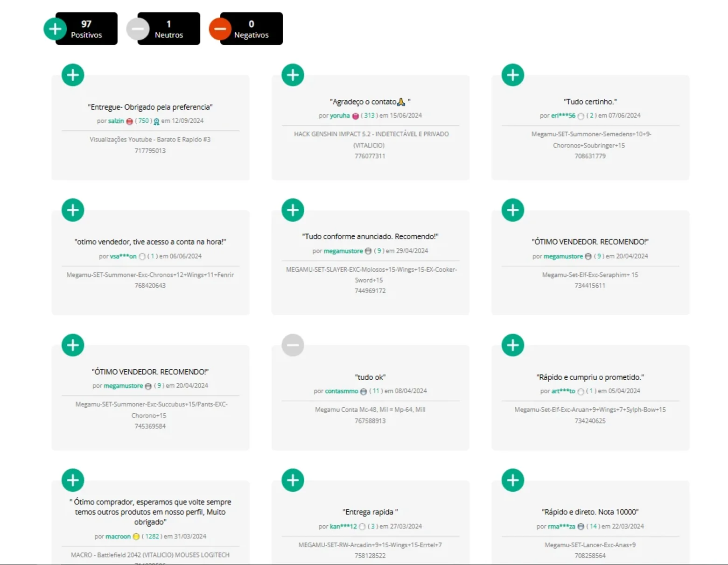Click green plus icon on macroon review
This screenshot has width=728, height=565.
[x=73, y=480]
